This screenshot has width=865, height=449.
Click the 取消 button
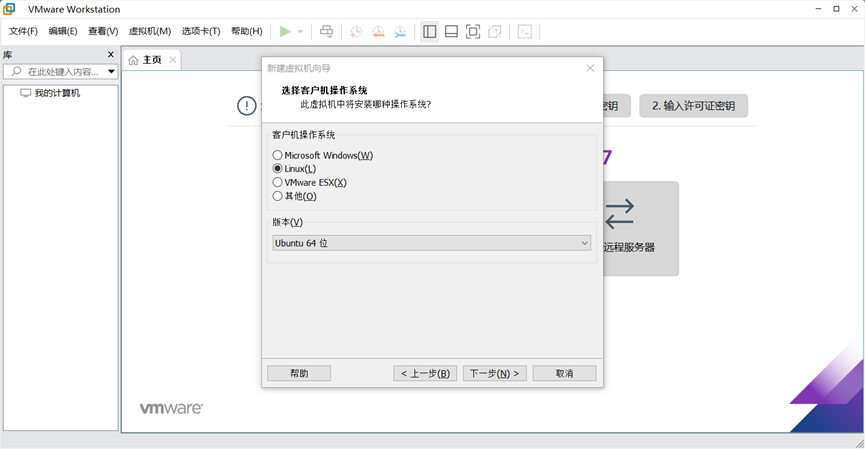[564, 373]
